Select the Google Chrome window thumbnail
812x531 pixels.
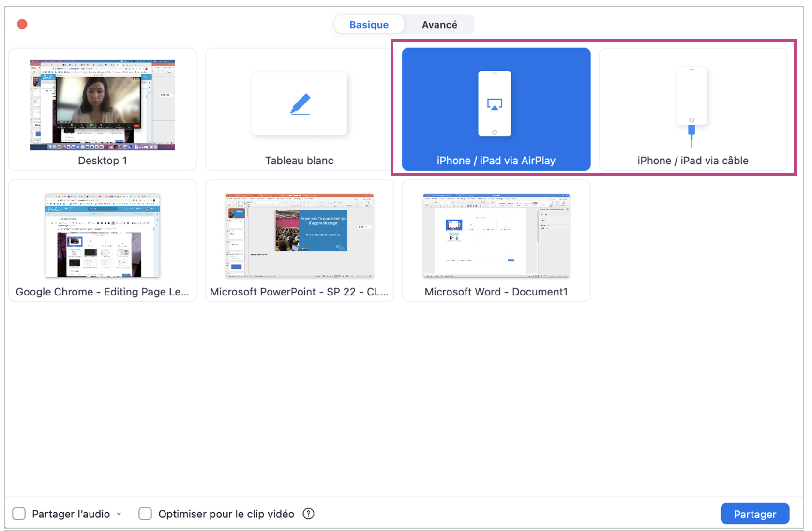point(102,236)
